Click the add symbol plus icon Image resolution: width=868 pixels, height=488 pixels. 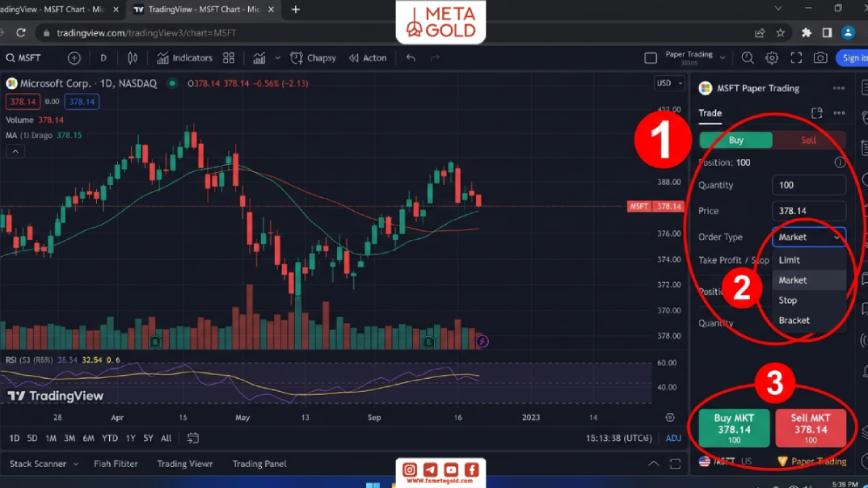pos(74,58)
